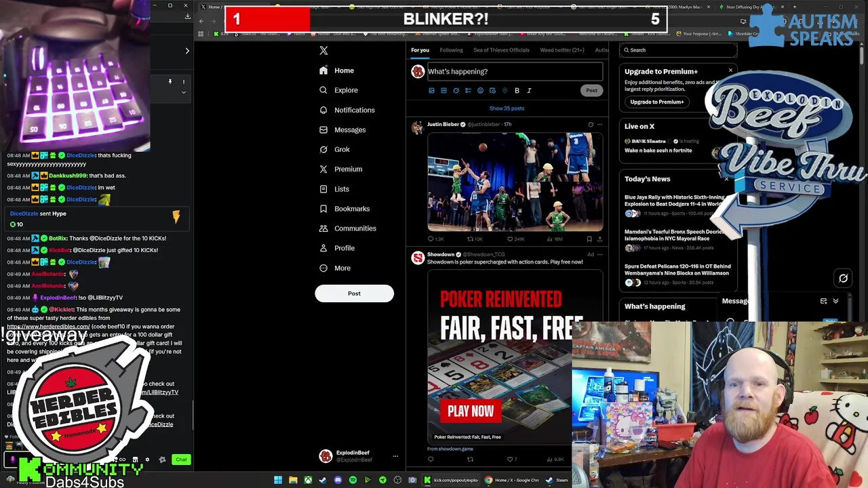Click the green Chat button
The width and height of the screenshot is (868, 488).
pos(181,460)
